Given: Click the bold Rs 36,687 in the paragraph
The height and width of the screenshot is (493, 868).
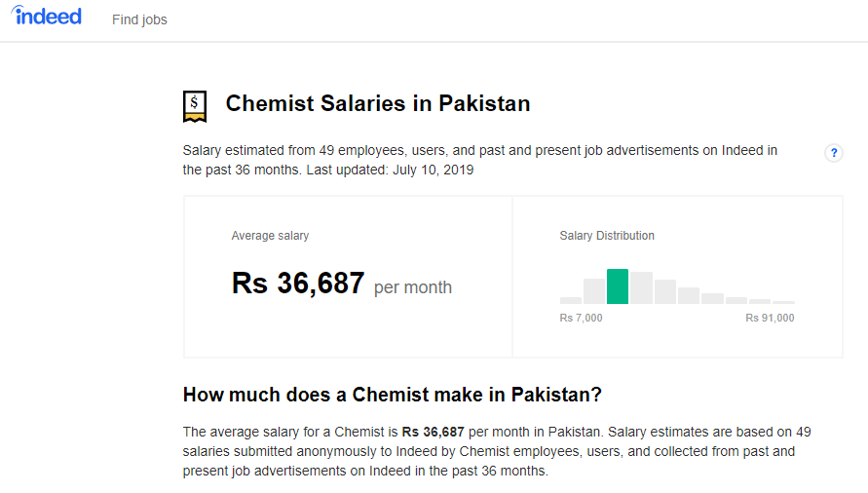Looking at the screenshot, I should (434, 431).
